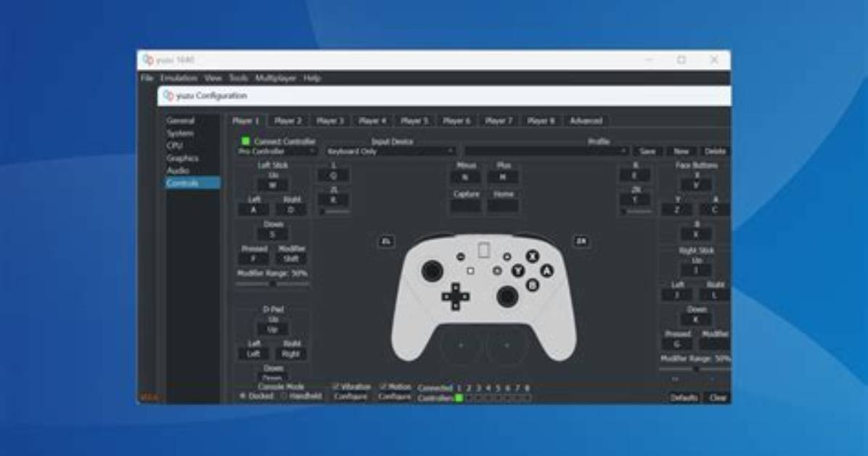868x456 pixels.
Task: Click the L shoulder binding button Q
Action: click(333, 176)
